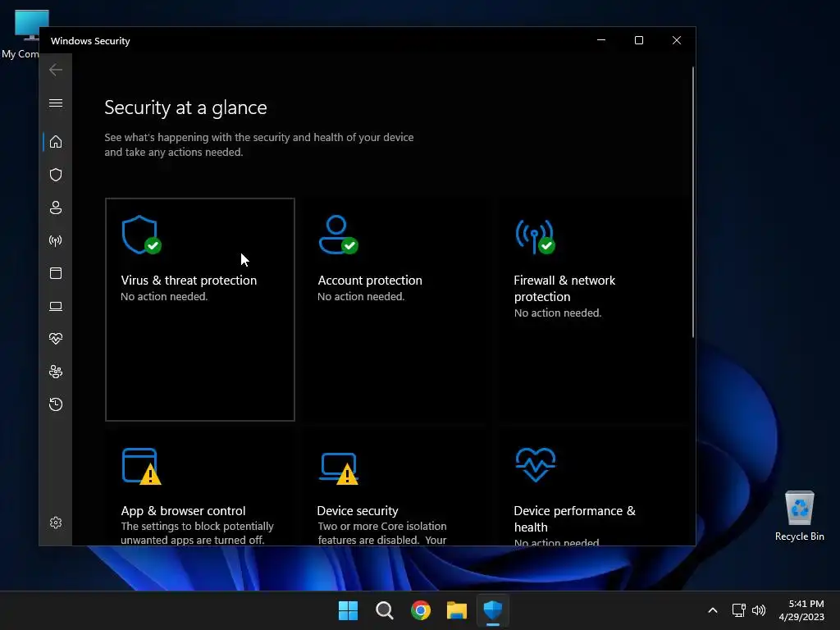This screenshot has width=840, height=630.
Task: Launch Google Chrome from taskbar
Action: 421,610
